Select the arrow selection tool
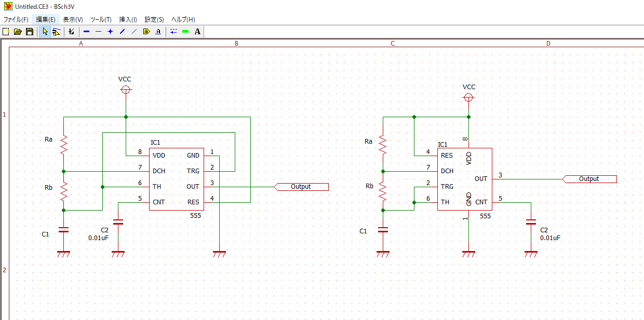Viewport: 644px width, 320px height. click(45, 32)
